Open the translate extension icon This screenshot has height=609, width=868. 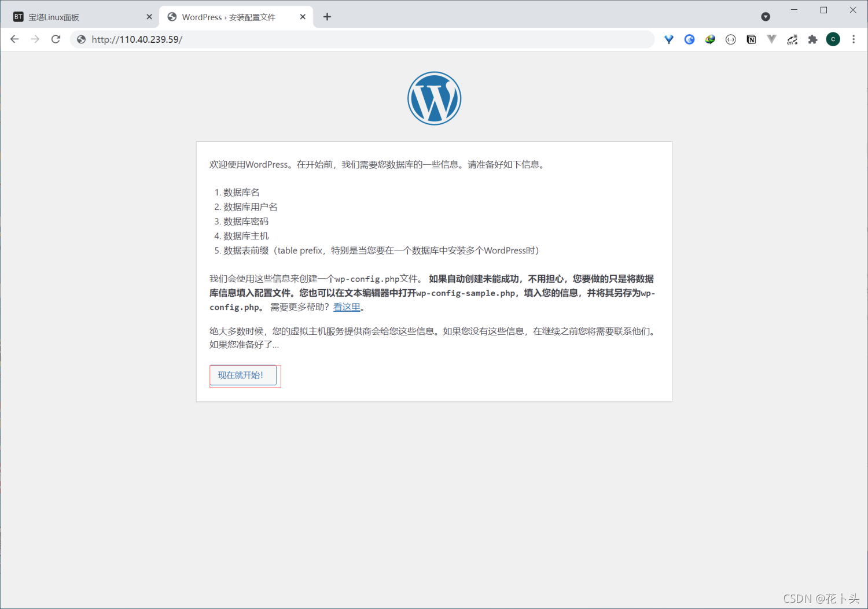pos(792,39)
